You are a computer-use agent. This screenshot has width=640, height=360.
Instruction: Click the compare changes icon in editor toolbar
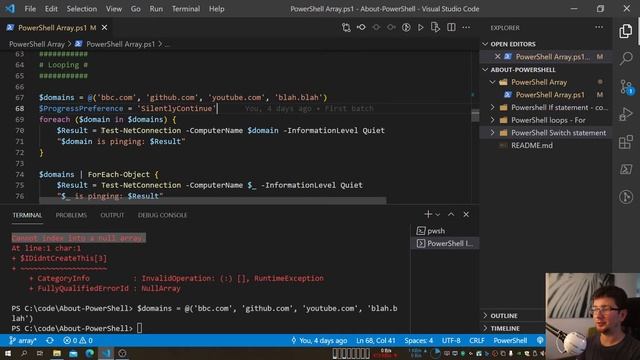pyautogui.click(x=346, y=27)
